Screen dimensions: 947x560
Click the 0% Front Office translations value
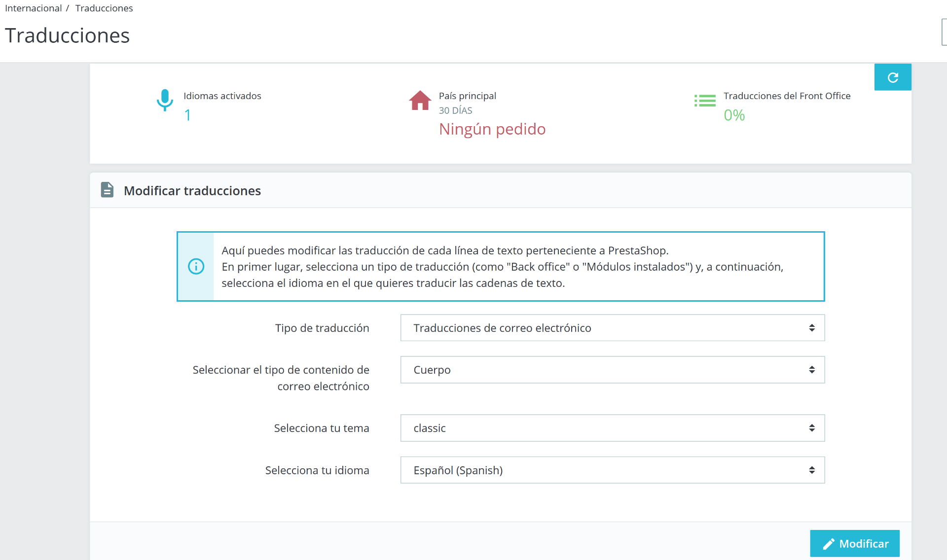pos(734,115)
